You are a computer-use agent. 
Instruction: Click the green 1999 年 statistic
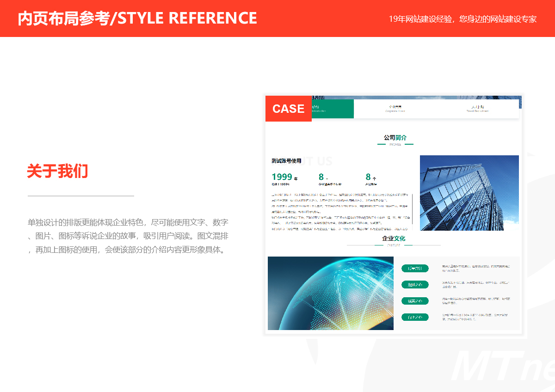point(284,177)
